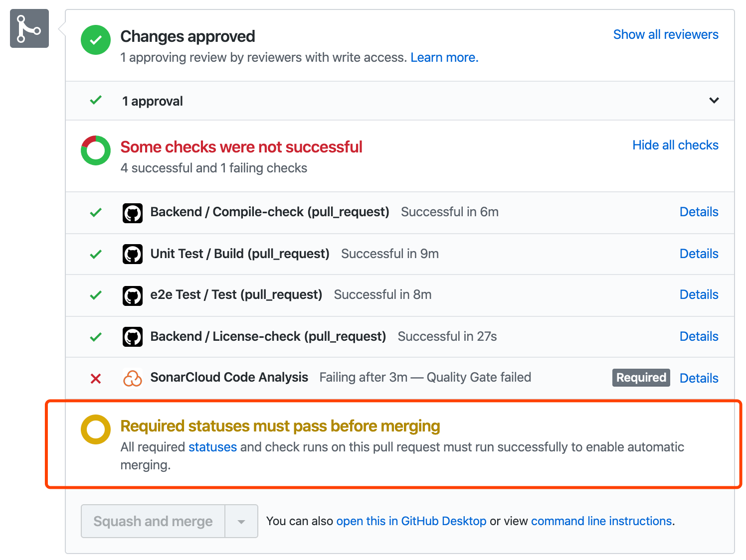Click the GitHub icon beside Backend Compile-check
Screen dimensions: 746x560
(133, 213)
